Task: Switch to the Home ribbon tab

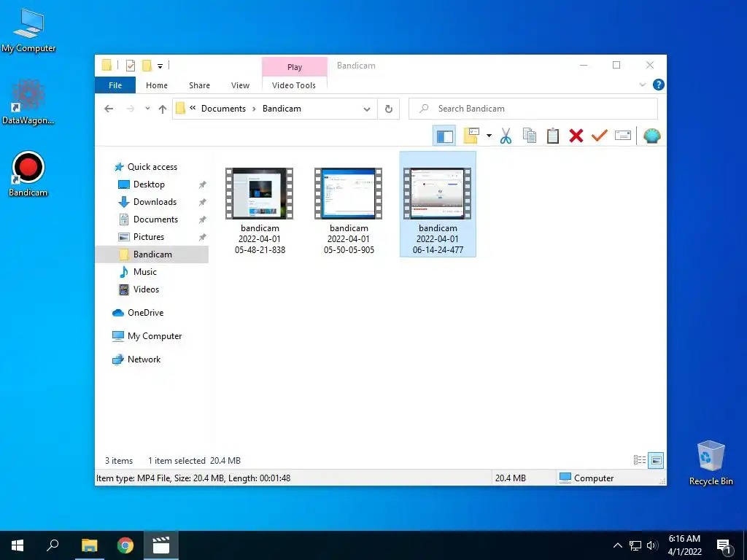Action: pyautogui.click(x=157, y=85)
